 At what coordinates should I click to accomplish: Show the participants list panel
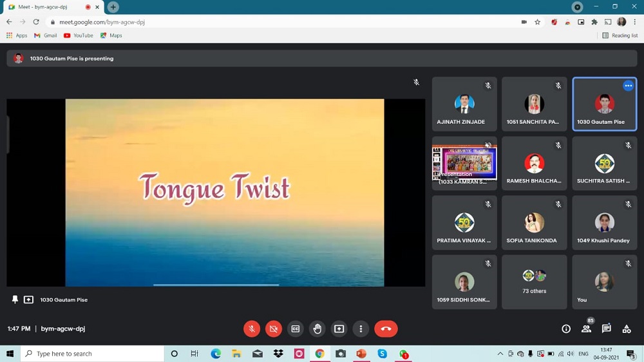pyautogui.click(x=586, y=329)
